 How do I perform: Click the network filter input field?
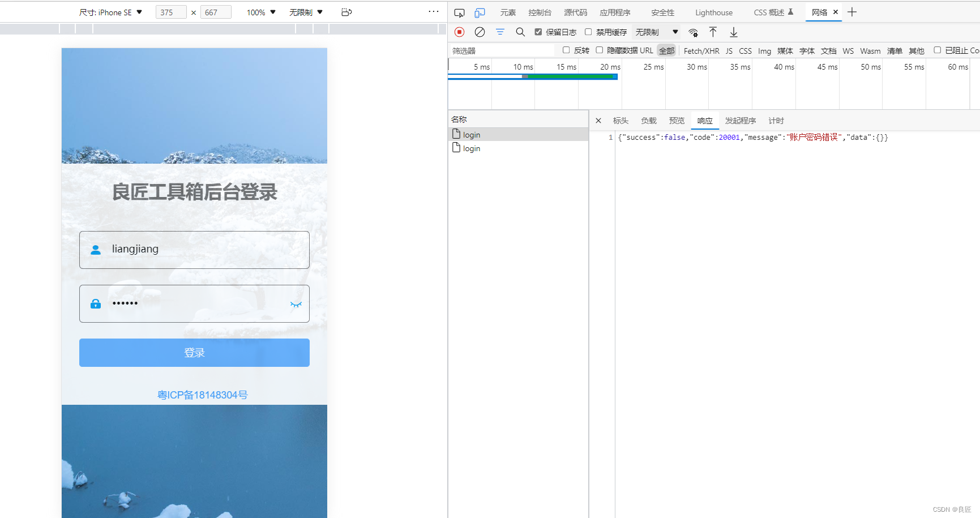[502, 51]
